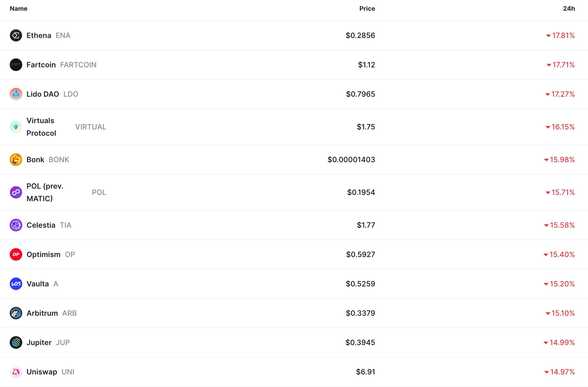Sort by the 24h column header
This screenshot has width=588, height=387.
click(x=569, y=9)
